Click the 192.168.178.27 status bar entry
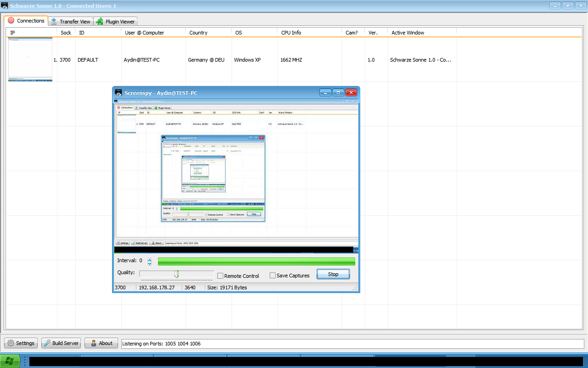 pyautogui.click(x=157, y=287)
